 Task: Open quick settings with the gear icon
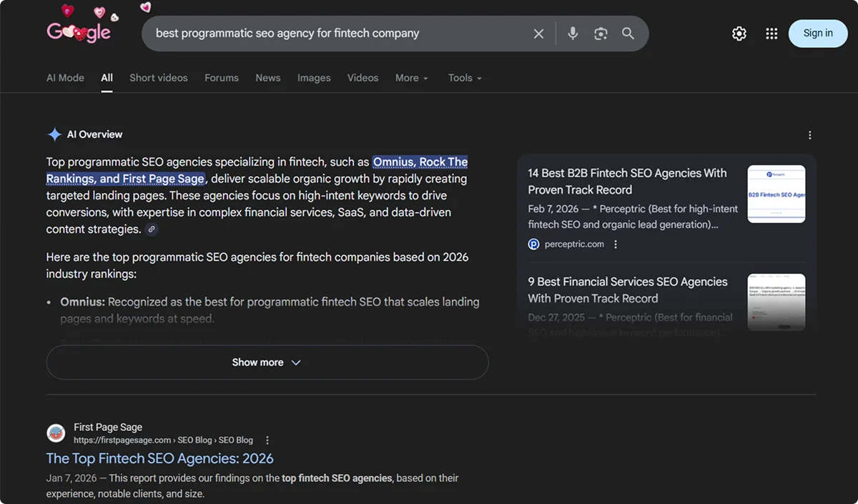pyautogui.click(x=739, y=33)
